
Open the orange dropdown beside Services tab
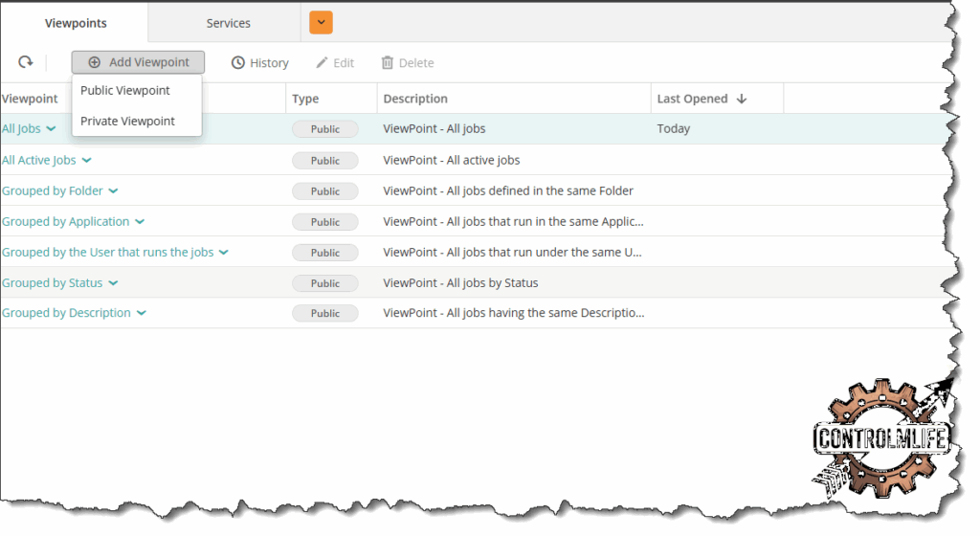(321, 23)
